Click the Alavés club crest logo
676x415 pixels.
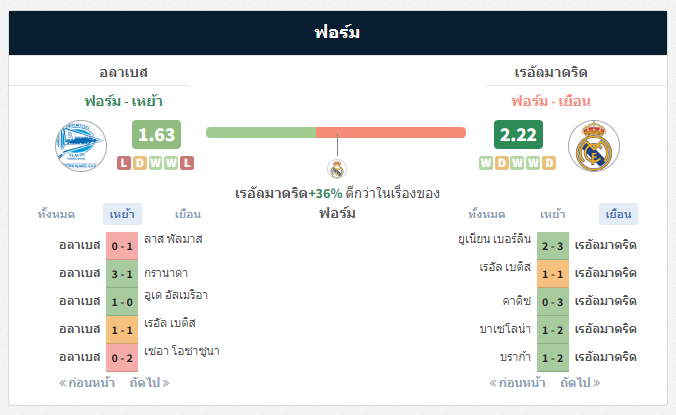[x=81, y=146]
